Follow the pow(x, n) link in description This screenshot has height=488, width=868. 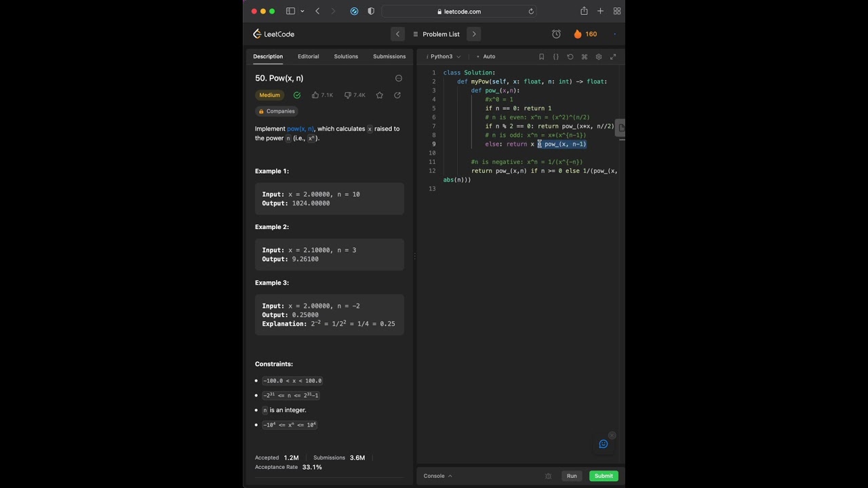pyautogui.click(x=300, y=129)
